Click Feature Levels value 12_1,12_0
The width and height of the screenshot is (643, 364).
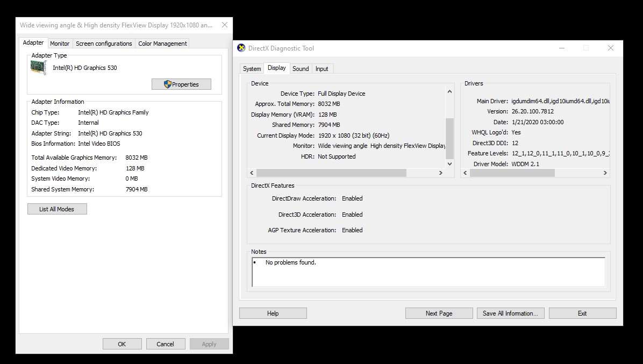pos(560,153)
